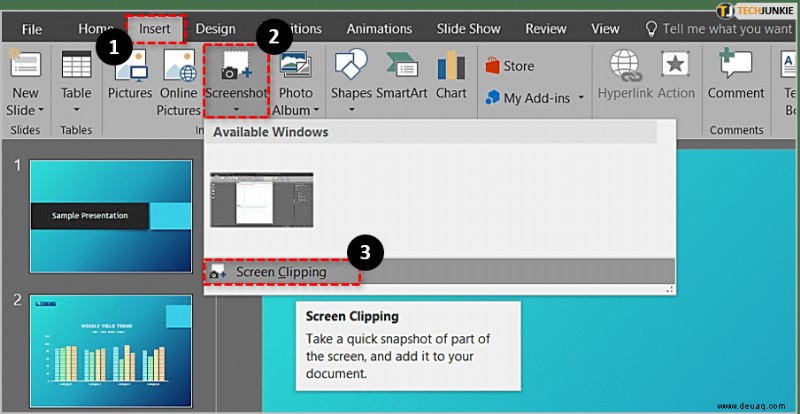Viewport: 800px width, 414px height.
Task: Open the File tab
Action: (x=32, y=29)
